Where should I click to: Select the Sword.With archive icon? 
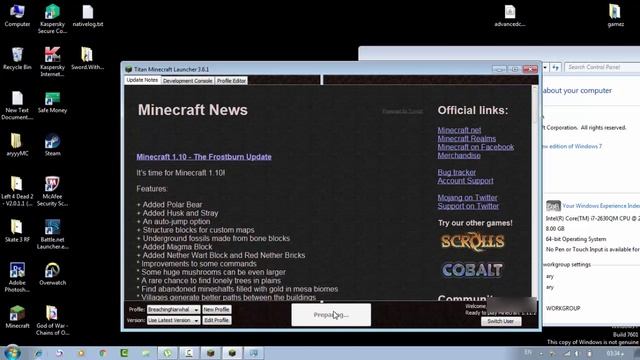click(87, 58)
